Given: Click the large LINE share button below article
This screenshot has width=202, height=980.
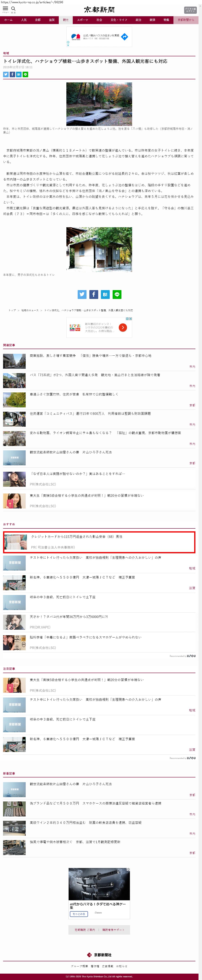Looking at the screenshot, I should (117, 294).
